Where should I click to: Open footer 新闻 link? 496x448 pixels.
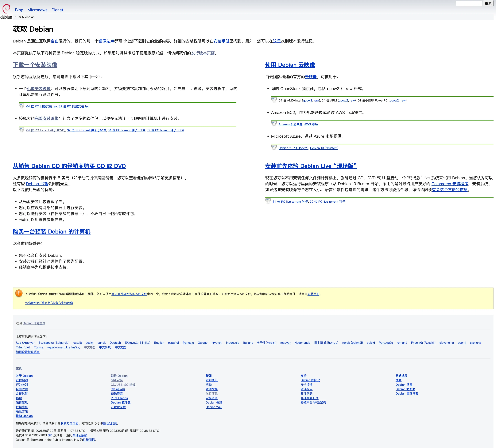pos(209,376)
